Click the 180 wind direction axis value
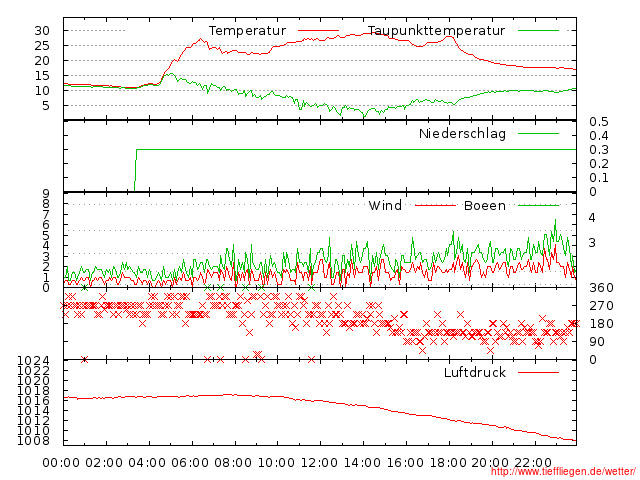Image resolution: width=640 pixels, height=480 pixels. click(601, 324)
